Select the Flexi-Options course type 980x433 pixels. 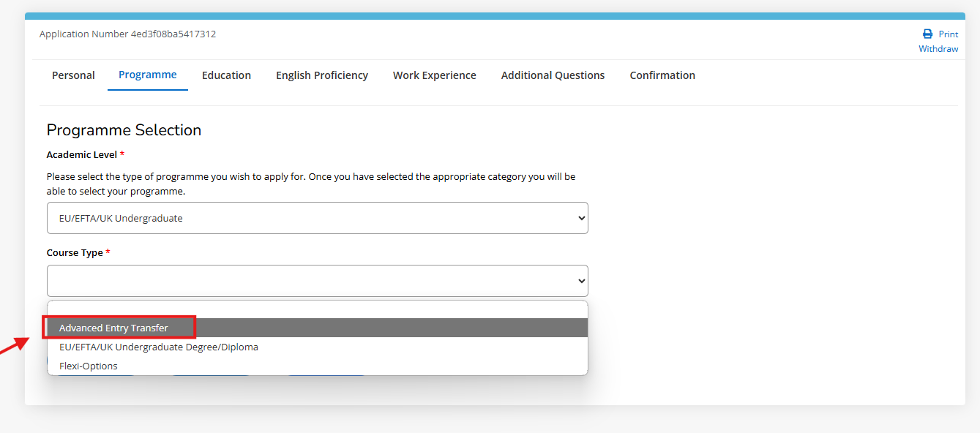point(88,365)
